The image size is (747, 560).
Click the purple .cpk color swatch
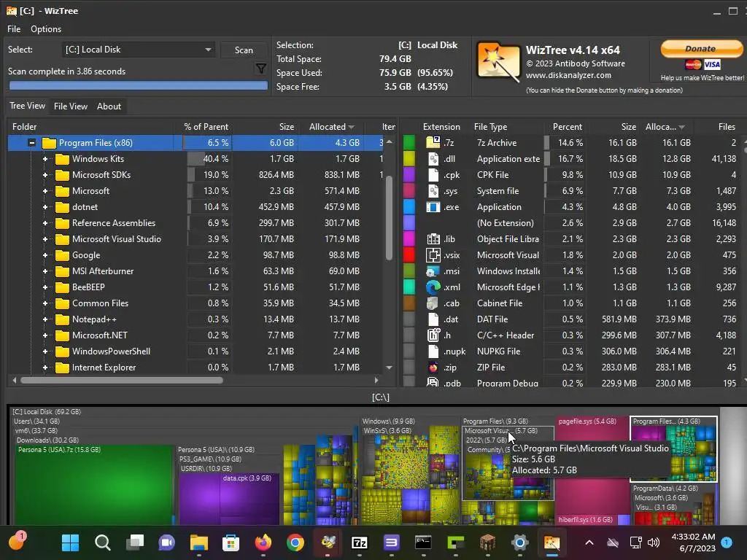pos(409,175)
